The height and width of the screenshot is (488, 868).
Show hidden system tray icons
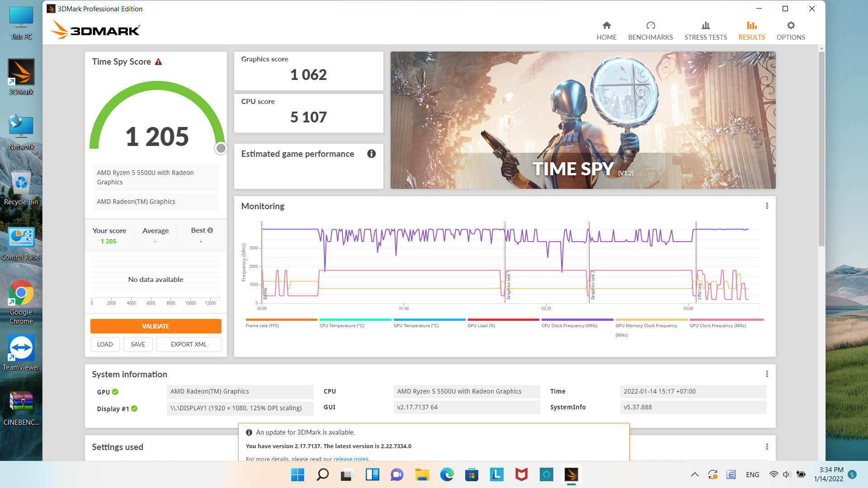(694, 474)
